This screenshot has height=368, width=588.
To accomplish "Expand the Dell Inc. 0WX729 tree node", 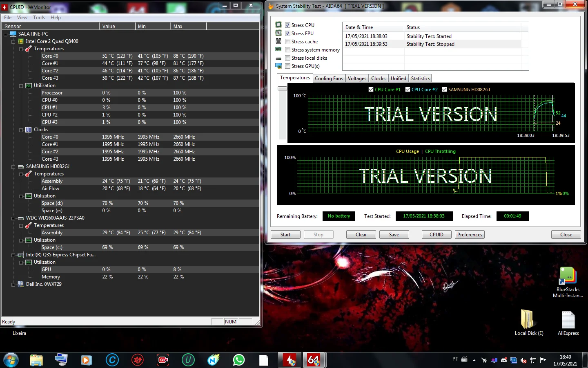I will pos(13,285).
